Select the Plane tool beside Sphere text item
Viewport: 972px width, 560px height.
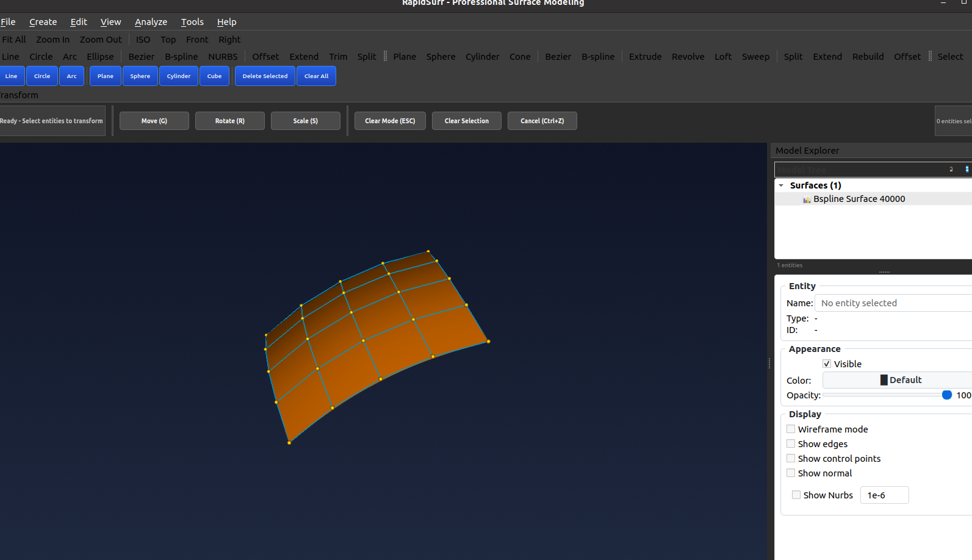(x=405, y=57)
